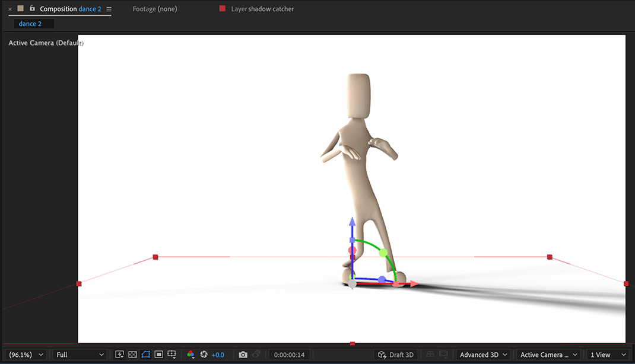Click the Show Snapshot icon
Viewport: 635px width, 364px height.
256,355
